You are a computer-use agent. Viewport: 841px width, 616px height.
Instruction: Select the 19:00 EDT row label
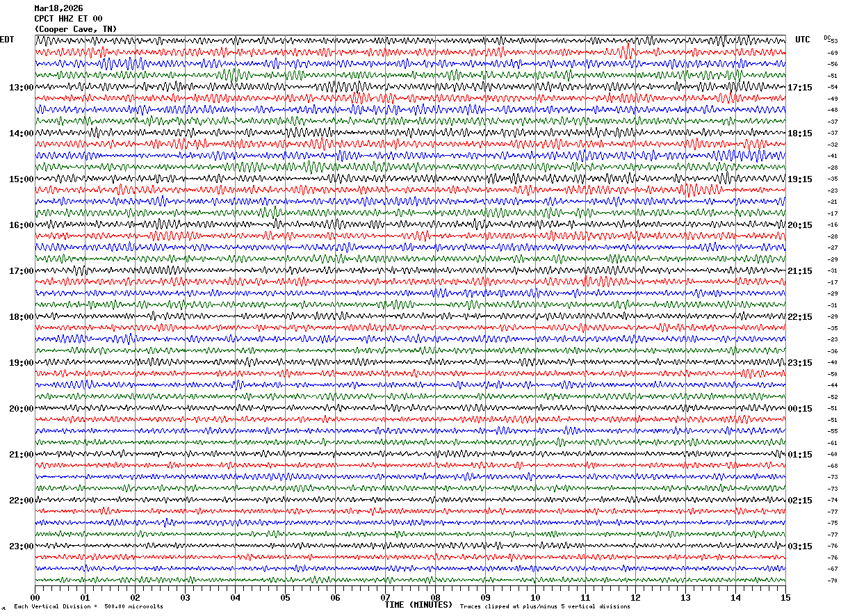(21, 363)
